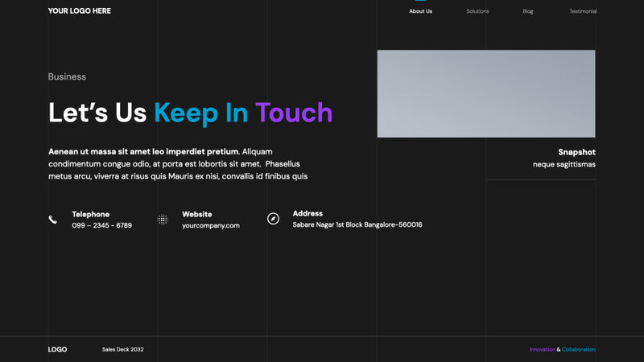Click the yourcompany.com website link
644x362 pixels.
point(211,225)
